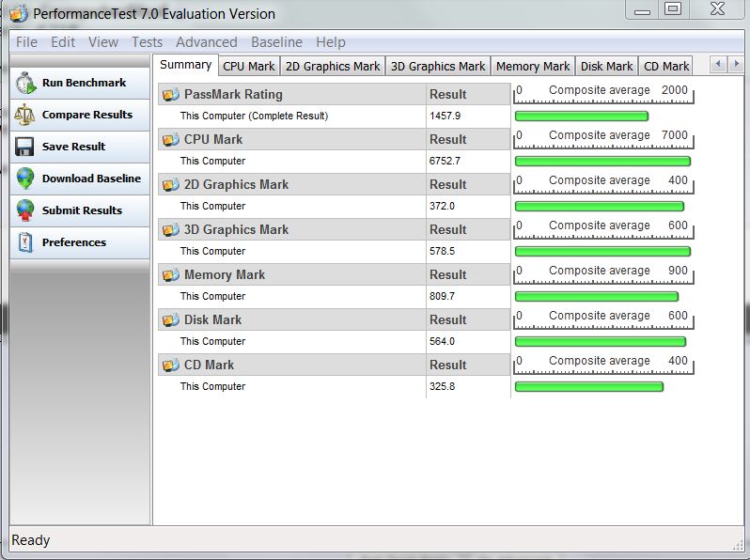Select the PassMark result value 1457.9
Image resolution: width=750 pixels, height=560 pixels.
[x=445, y=117]
